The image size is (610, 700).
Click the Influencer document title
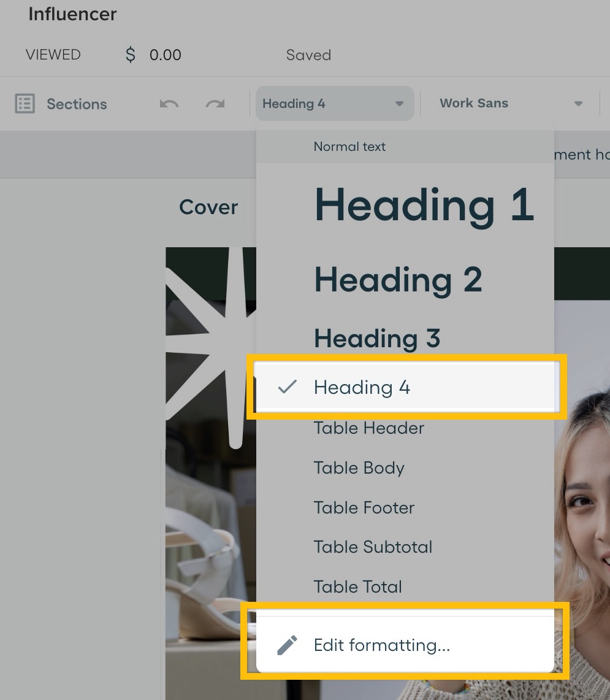[72, 14]
